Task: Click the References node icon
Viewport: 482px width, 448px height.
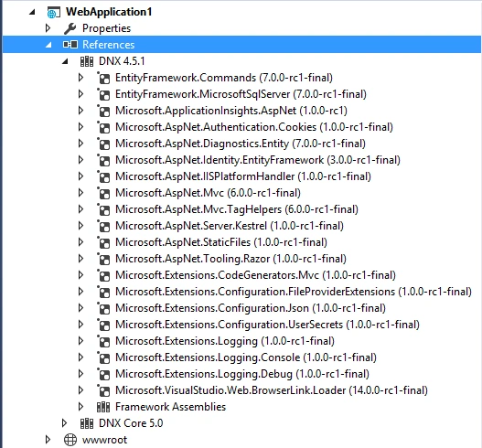Action: pyautogui.click(x=70, y=45)
